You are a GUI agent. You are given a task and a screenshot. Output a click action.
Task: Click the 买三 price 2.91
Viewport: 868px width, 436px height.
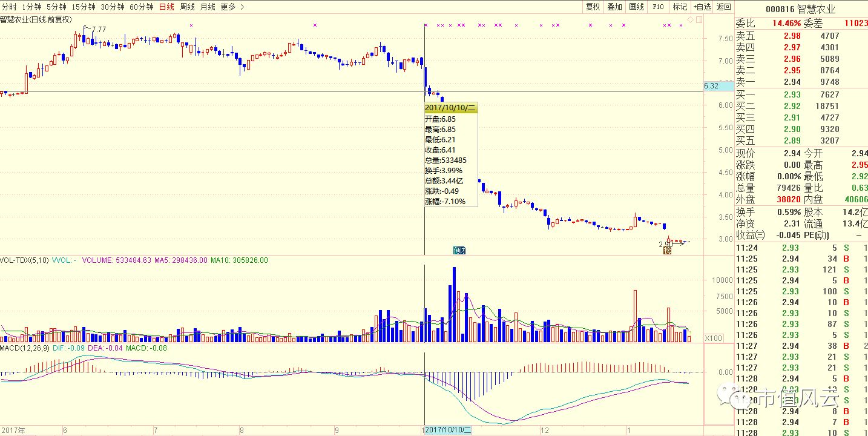tap(792, 117)
